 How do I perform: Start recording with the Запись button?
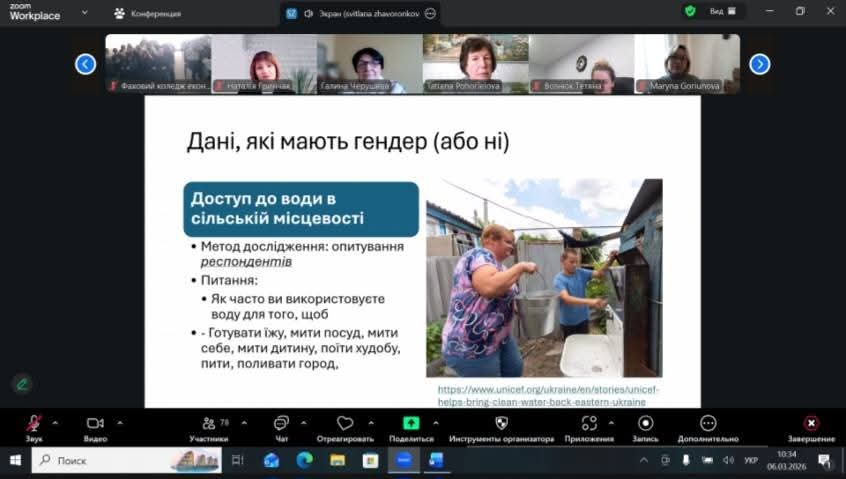click(646, 424)
